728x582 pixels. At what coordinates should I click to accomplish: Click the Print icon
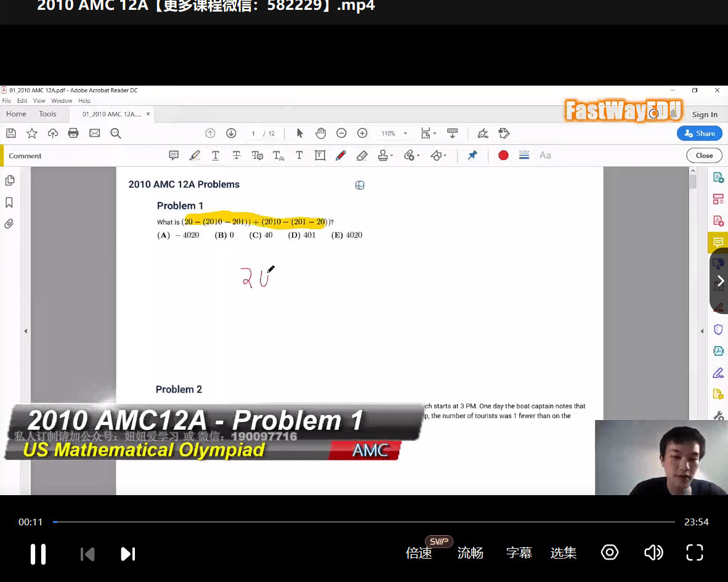tap(73, 134)
